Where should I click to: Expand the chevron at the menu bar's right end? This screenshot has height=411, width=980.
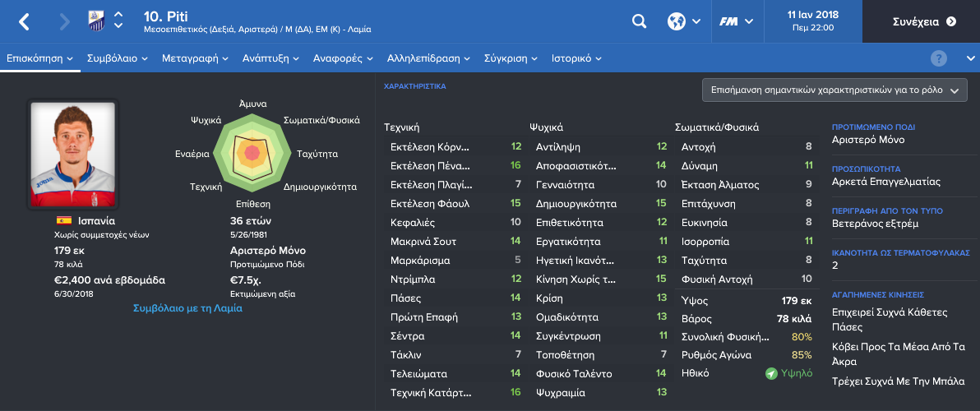pyautogui.click(x=971, y=58)
